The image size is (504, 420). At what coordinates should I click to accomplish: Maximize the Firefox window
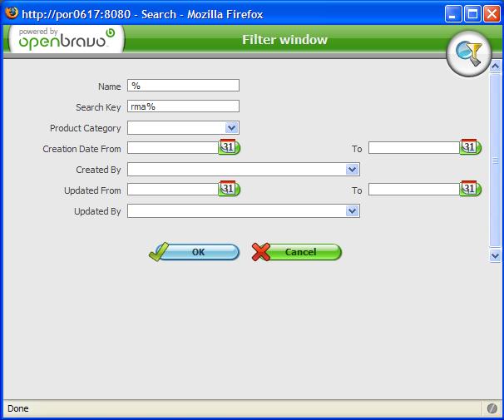coord(472,14)
